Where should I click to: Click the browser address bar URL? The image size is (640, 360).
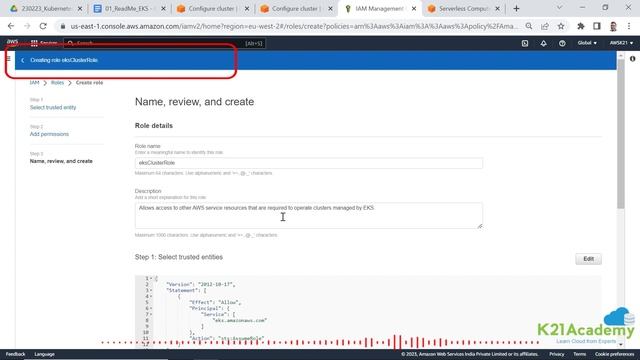(x=294, y=26)
